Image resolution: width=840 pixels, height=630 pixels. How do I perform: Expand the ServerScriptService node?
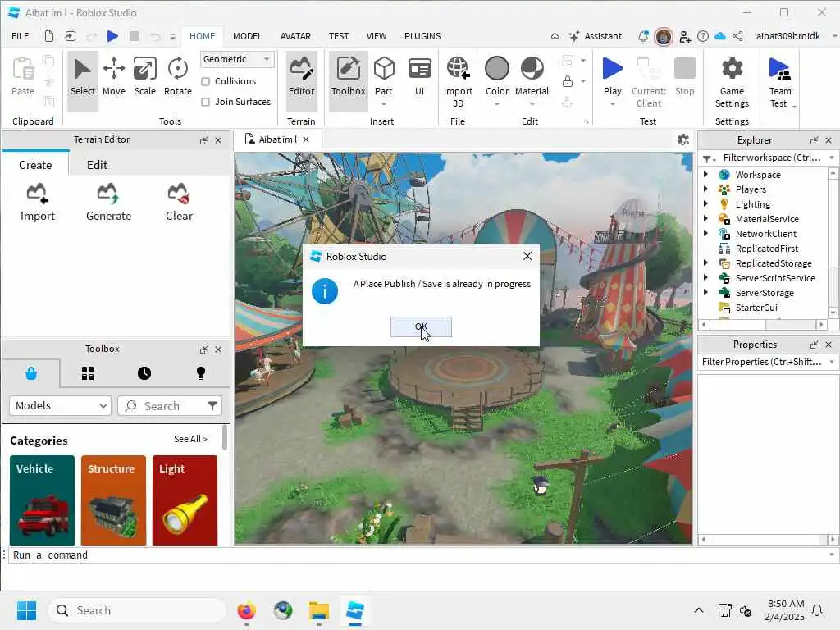pyautogui.click(x=706, y=277)
